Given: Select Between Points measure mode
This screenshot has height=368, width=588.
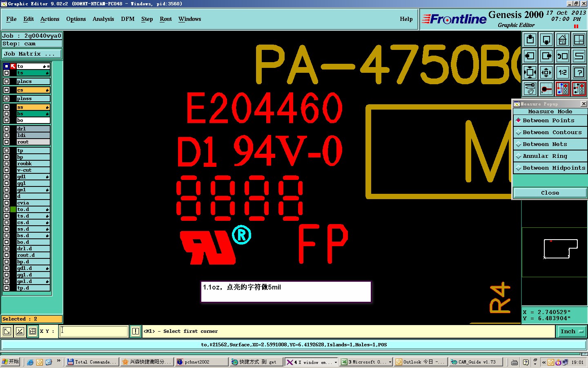Looking at the screenshot, I should point(550,121).
